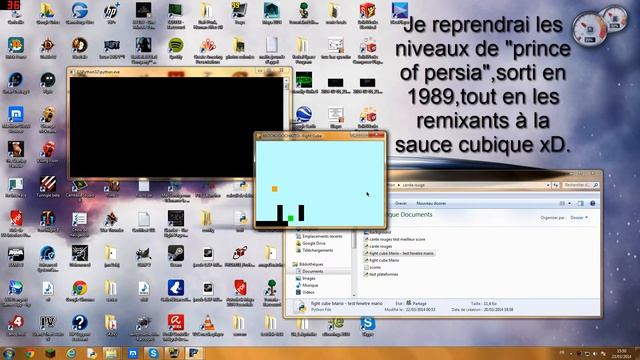Image resolution: width=640 pixels, height=360 pixels.
Task: Select 'fight cube Mario - test fenetre mario' file
Action: pos(399,253)
